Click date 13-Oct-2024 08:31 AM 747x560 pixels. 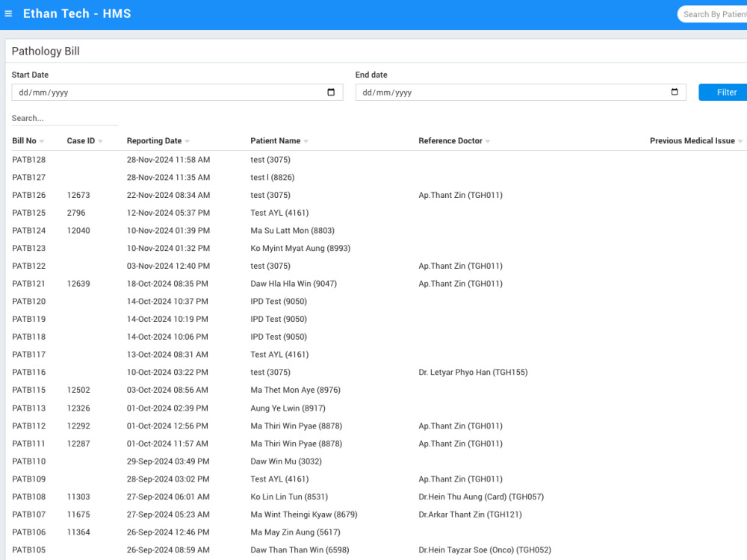tap(167, 354)
